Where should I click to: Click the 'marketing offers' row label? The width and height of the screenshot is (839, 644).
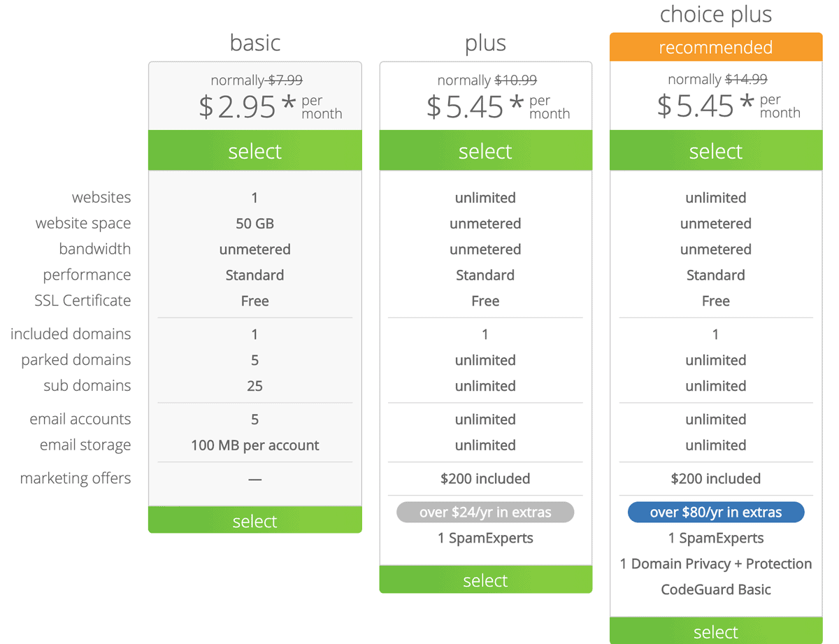[76, 478]
